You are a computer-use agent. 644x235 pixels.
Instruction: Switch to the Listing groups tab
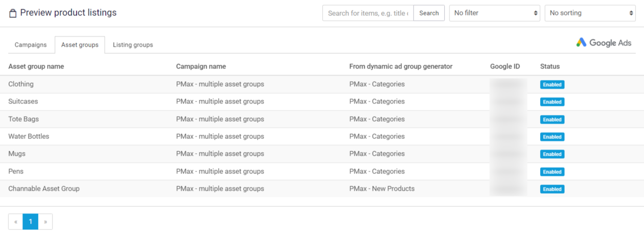133,45
